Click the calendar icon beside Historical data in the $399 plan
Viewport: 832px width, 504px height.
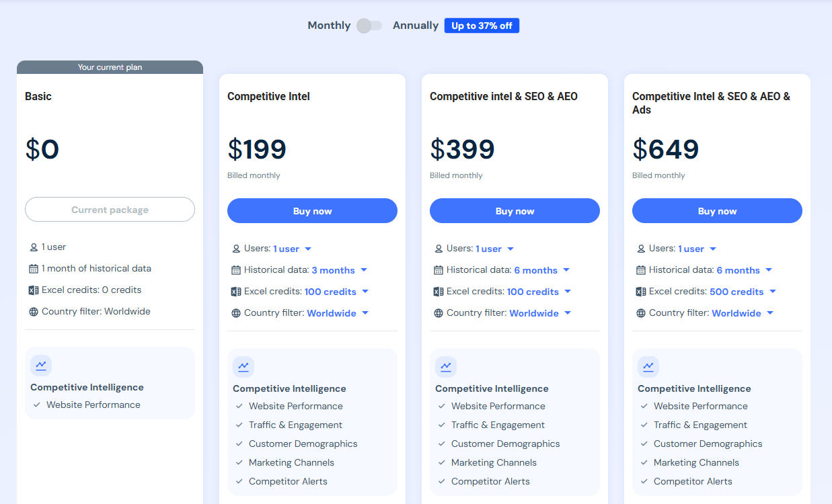click(439, 270)
